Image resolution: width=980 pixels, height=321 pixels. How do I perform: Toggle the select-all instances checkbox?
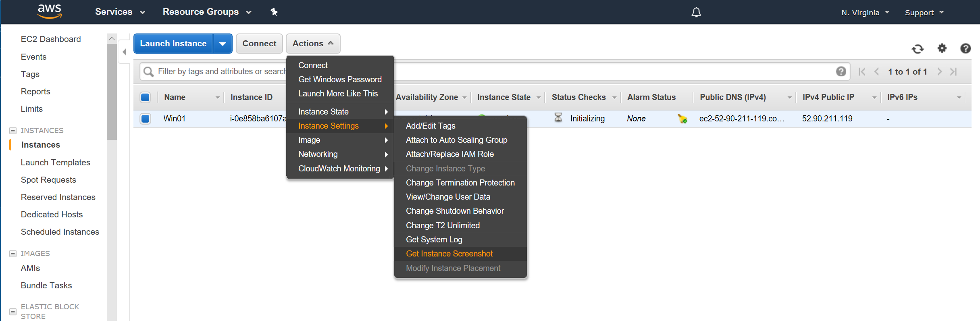coord(145,97)
